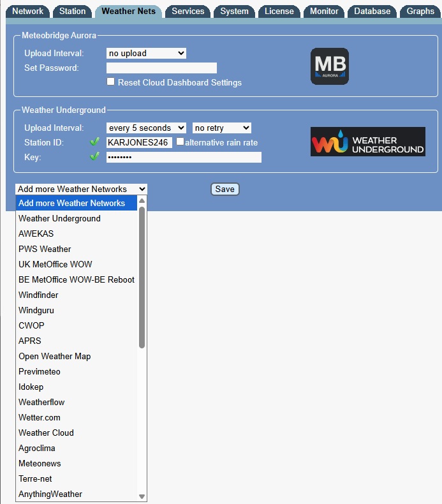
Task: Open the Aurora Upload Interval 'no upload' dropdown
Action: tap(146, 54)
